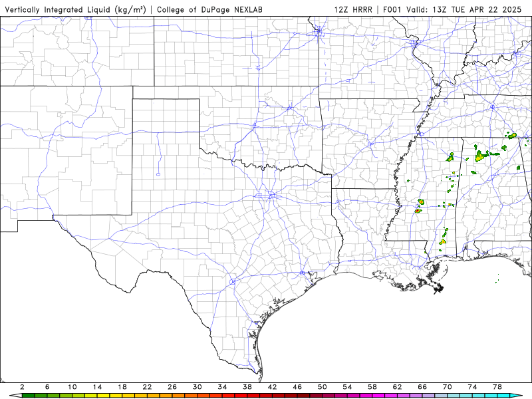
Task: Click the colorbar label "38"
Action: pyautogui.click(x=247, y=387)
